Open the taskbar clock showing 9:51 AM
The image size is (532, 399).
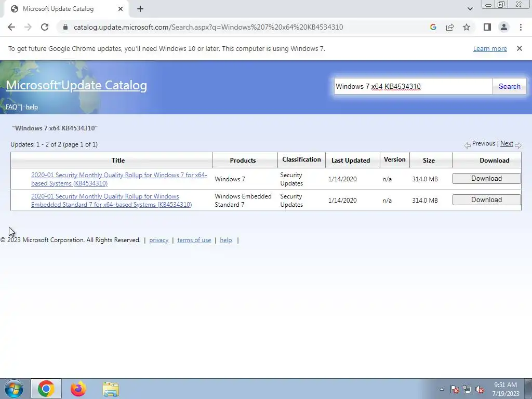(x=506, y=389)
